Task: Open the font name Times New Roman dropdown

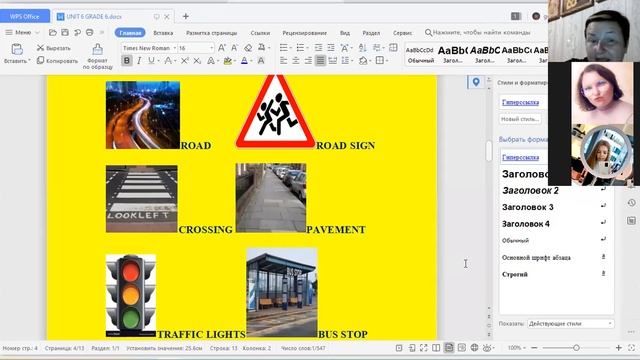Action: [175, 48]
